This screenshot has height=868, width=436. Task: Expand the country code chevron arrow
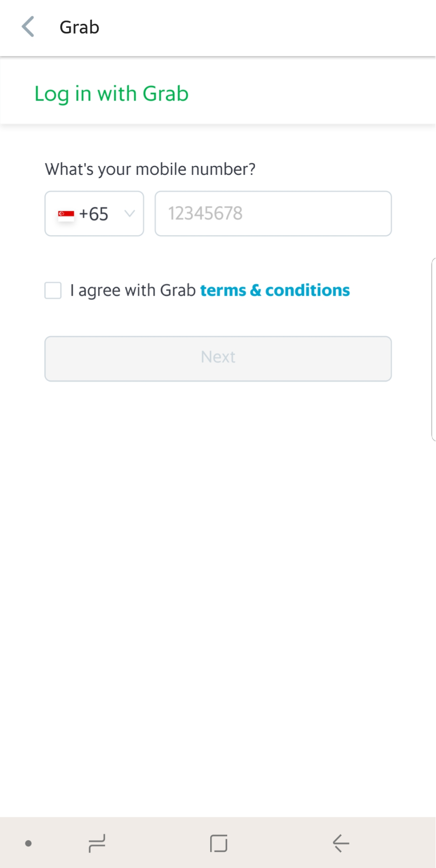[130, 214]
